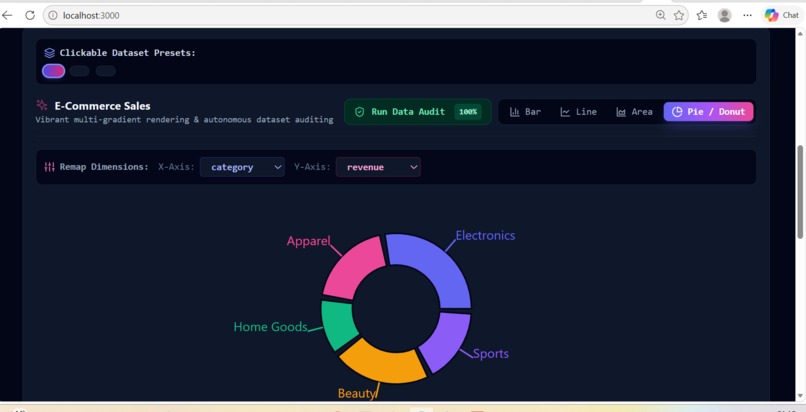Open the browser three-dots settings menu
The width and height of the screenshot is (806, 412).
747,15
